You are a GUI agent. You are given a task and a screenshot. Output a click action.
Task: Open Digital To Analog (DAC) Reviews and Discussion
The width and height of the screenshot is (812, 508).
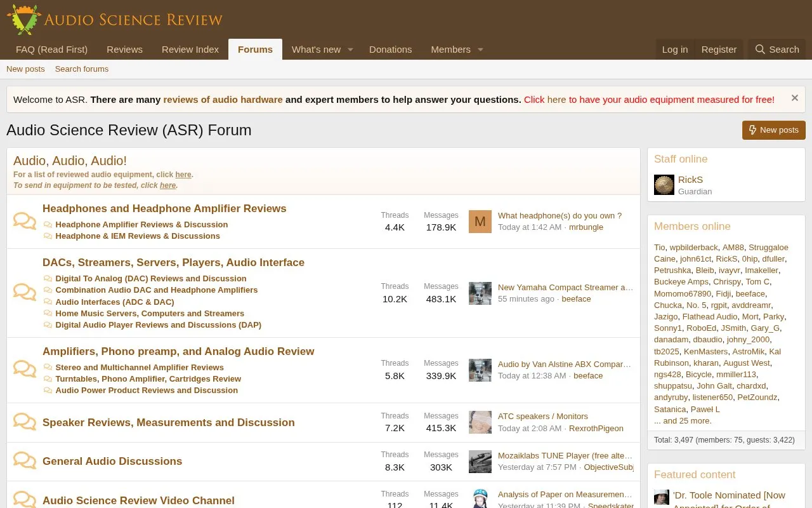pos(151,279)
